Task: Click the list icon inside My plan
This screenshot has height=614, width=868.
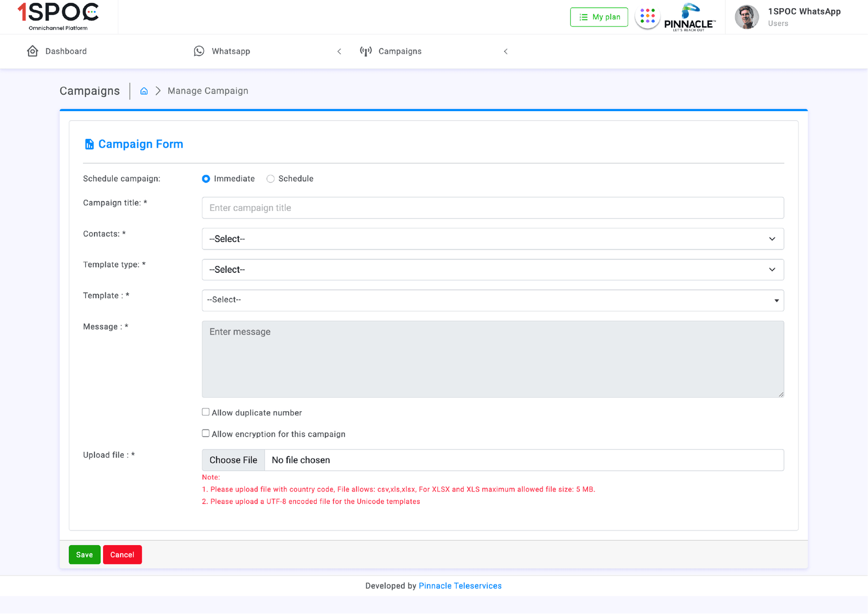Action: 584,17
